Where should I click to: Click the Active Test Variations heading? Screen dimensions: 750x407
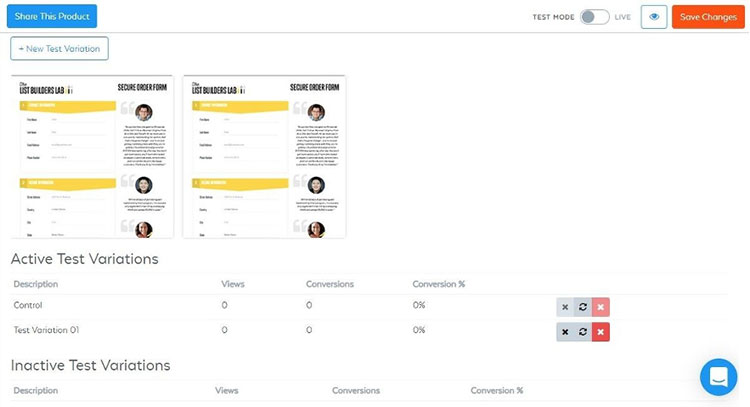[85, 259]
